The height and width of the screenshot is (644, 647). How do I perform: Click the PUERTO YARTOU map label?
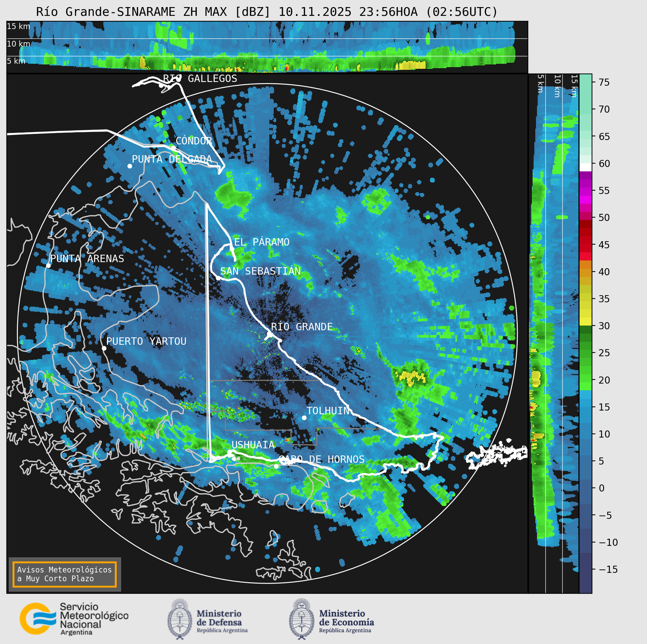(x=146, y=341)
